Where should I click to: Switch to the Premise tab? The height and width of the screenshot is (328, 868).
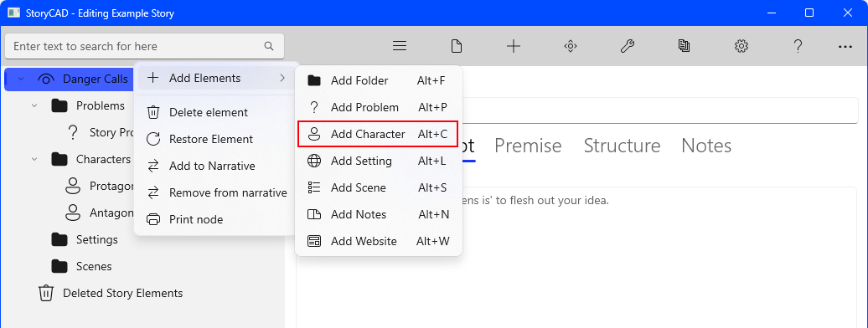click(x=528, y=146)
